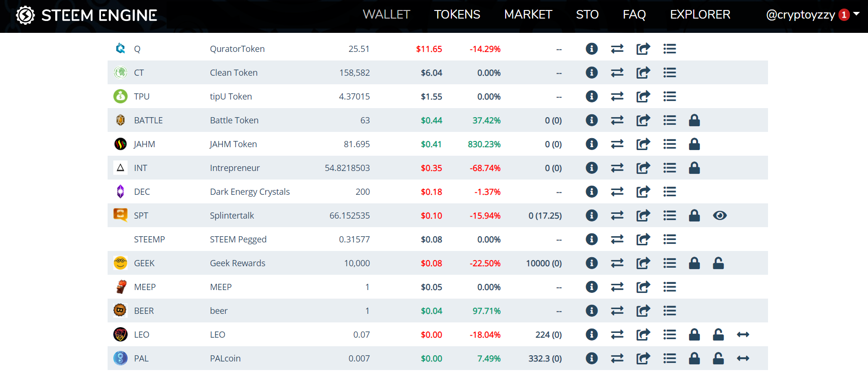The height and width of the screenshot is (371, 868).
Task: Open the FAQ link
Action: [x=634, y=14]
